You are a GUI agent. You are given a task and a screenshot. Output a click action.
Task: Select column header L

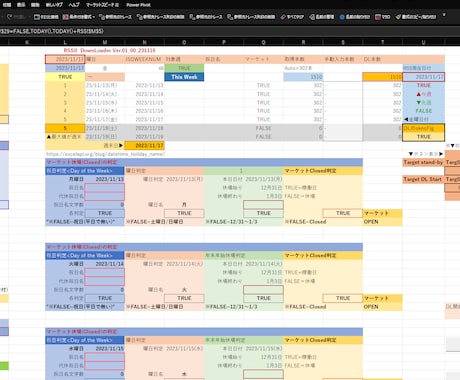click(65, 42)
